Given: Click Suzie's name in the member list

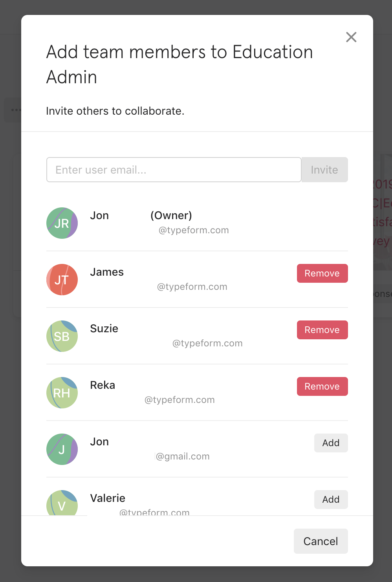Looking at the screenshot, I should pos(104,328).
